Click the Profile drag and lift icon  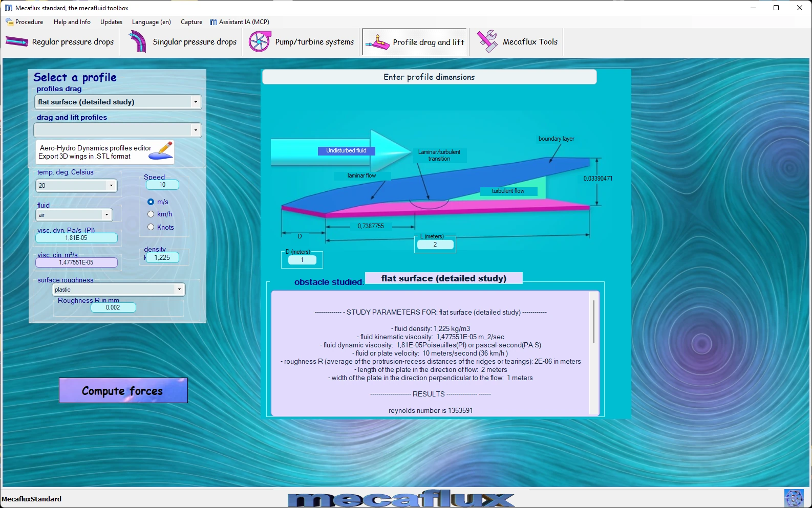tap(378, 42)
